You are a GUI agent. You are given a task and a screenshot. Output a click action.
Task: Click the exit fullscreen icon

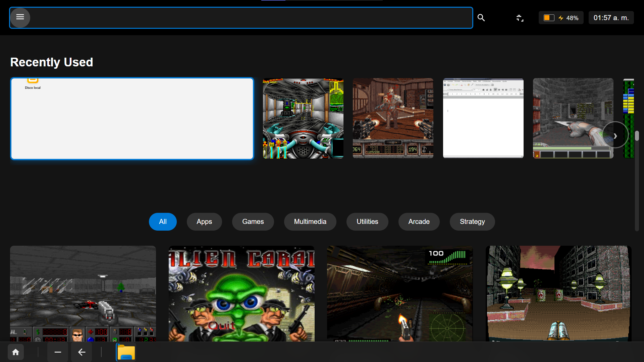520,18
